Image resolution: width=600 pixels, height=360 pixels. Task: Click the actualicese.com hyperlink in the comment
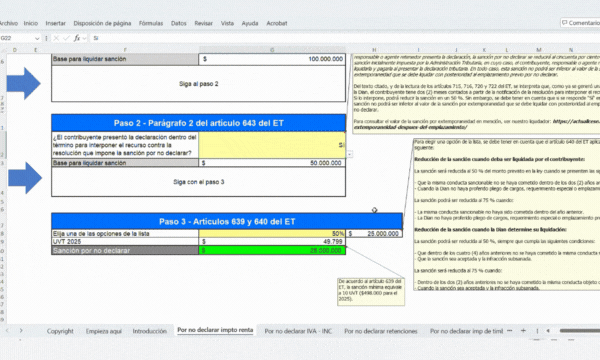coord(476,124)
